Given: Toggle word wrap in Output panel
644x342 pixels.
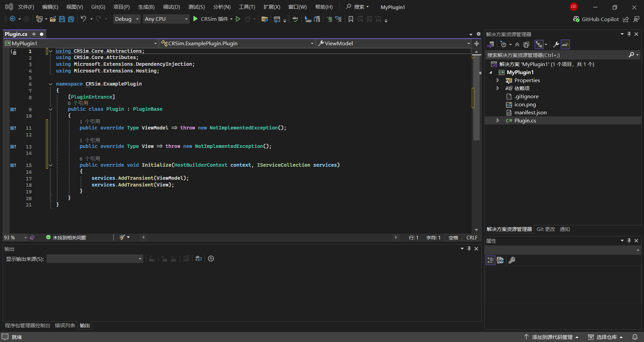Looking at the screenshot, I should tap(199, 259).
